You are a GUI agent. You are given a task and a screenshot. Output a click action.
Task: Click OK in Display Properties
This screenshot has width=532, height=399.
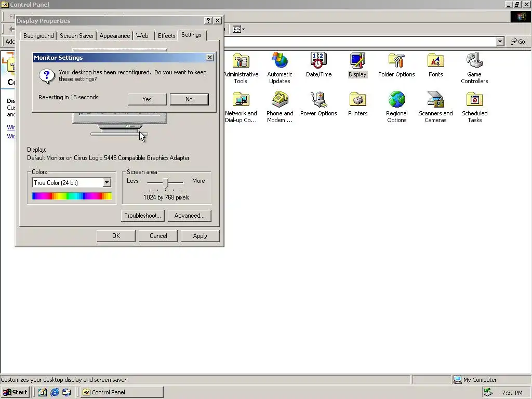pyautogui.click(x=116, y=236)
